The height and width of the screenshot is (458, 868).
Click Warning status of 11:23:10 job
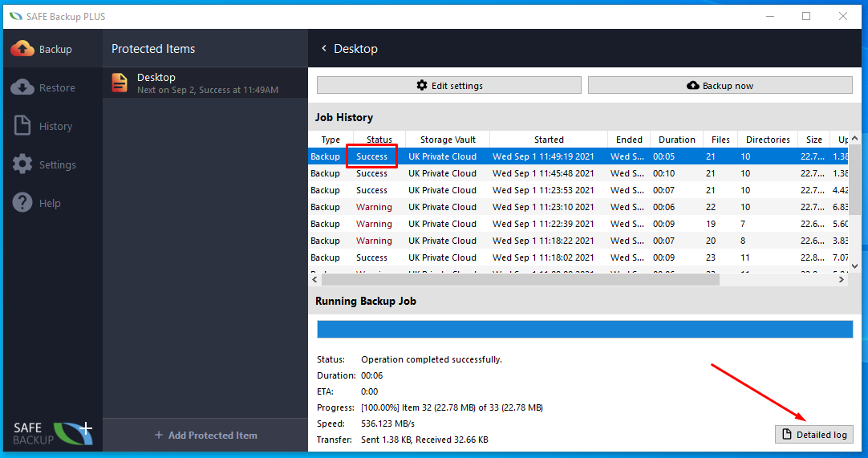pyautogui.click(x=374, y=207)
